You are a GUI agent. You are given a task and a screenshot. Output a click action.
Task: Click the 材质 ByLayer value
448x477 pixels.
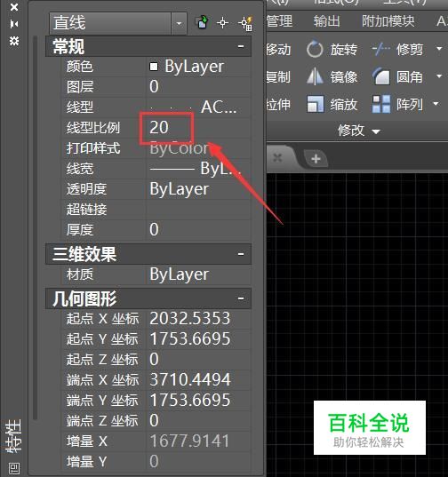198,274
